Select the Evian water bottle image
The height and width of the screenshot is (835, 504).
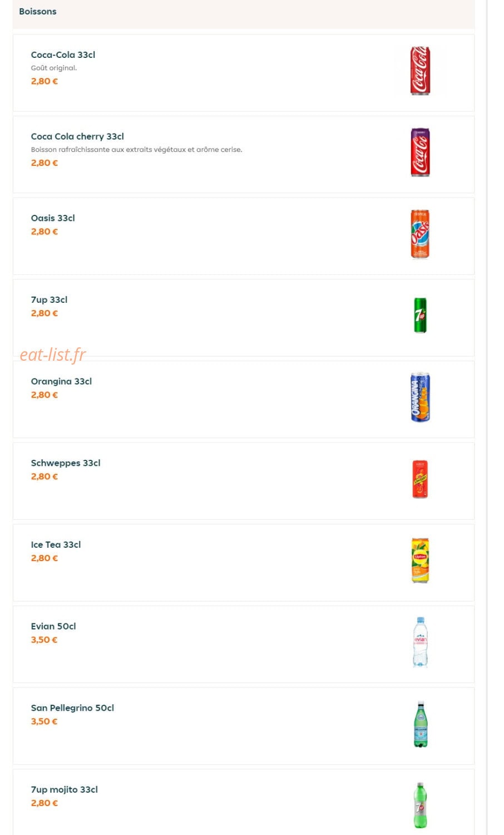pos(420,642)
